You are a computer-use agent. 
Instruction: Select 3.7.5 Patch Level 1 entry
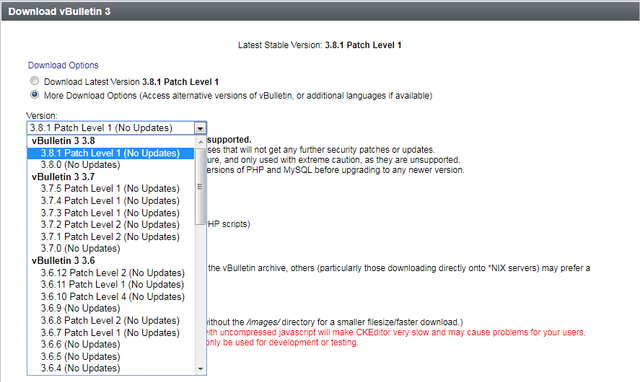click(111, 189)
